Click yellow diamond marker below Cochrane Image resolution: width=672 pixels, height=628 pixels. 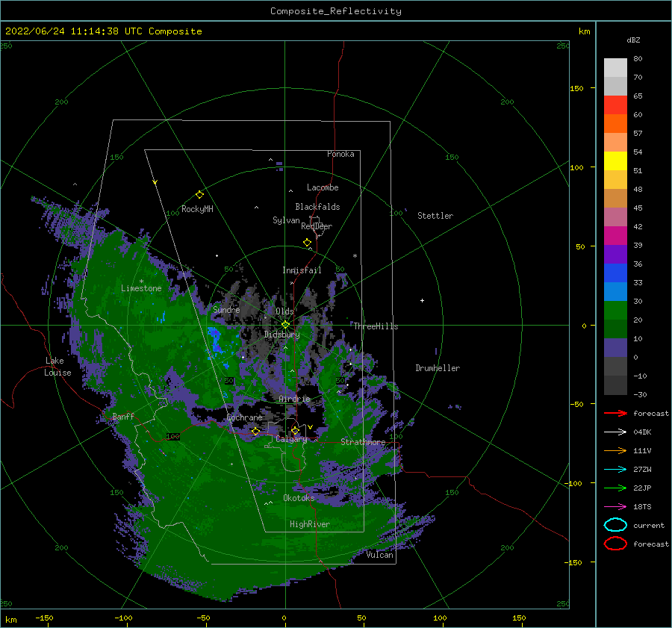pyautogui.click(x=255, y=432)
